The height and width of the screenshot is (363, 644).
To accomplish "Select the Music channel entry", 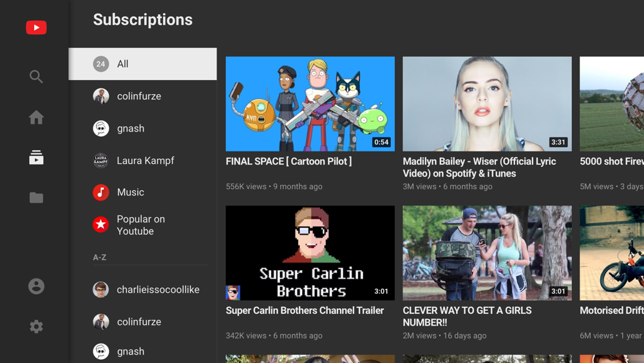I will [142, 192].
